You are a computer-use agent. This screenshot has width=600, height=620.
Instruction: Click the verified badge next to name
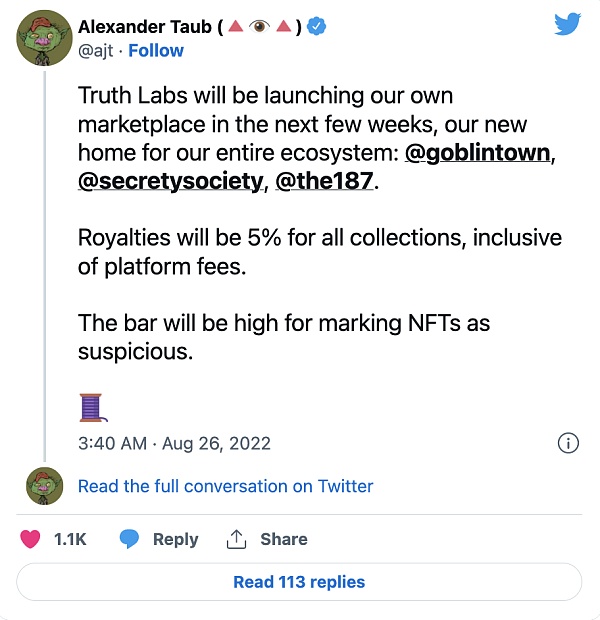(x=316, y=27)
